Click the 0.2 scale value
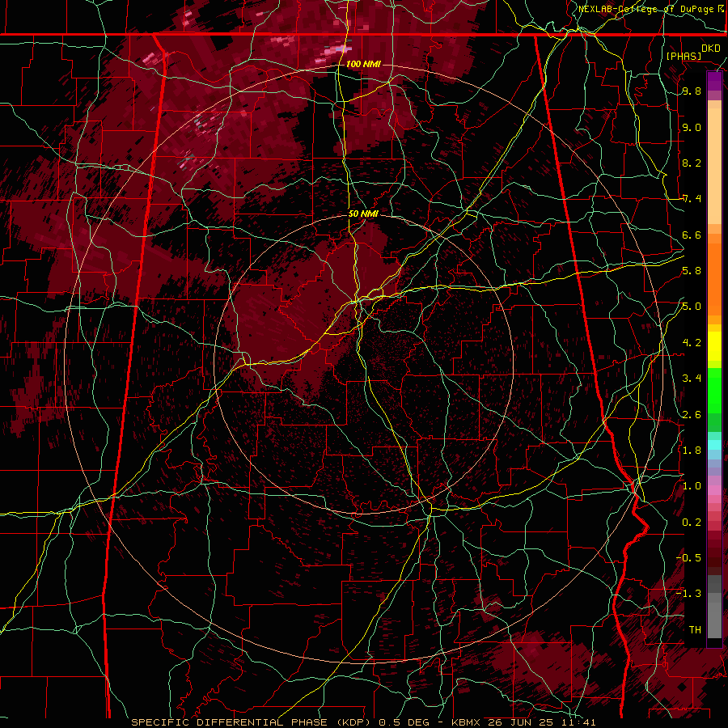Screen dimensions: 728x728 [692, 523]
